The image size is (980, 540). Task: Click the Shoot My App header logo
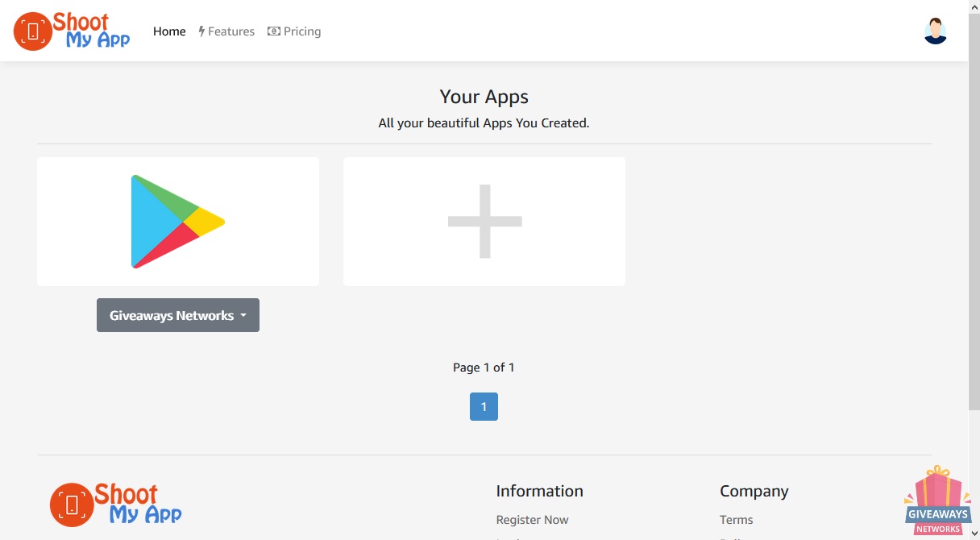(x=72, y=31)
